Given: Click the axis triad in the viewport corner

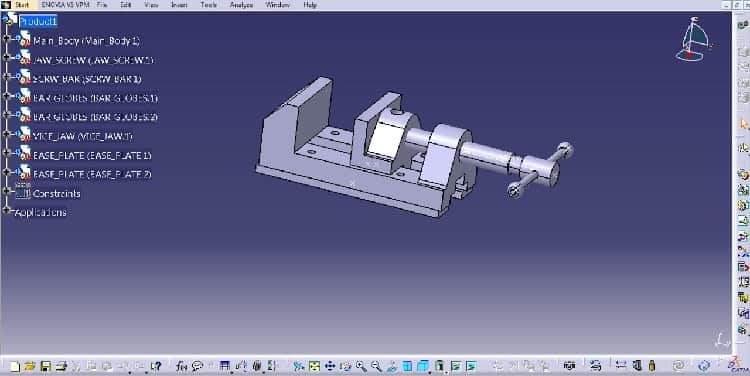Looking at the screenshot, I should click(x=721, y=340).
